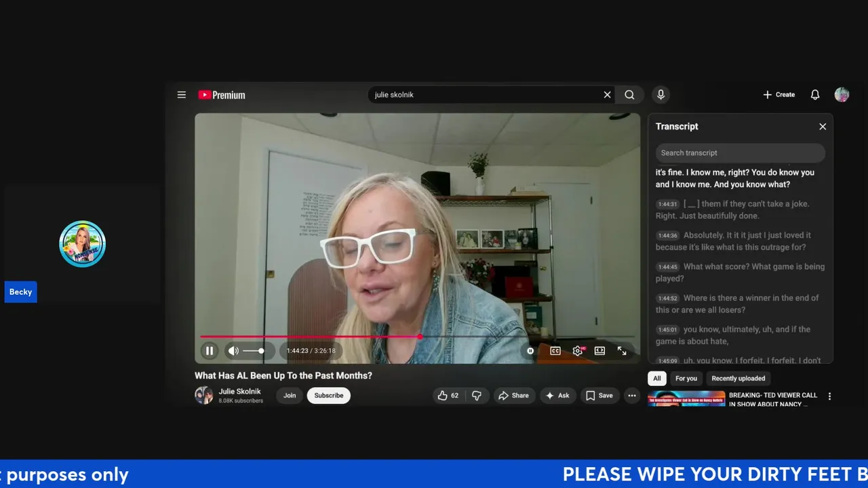The height and width of the screenshot is (488, 868).
Task: Toggle closed captions CC
Action: click(x=555, y=350)
